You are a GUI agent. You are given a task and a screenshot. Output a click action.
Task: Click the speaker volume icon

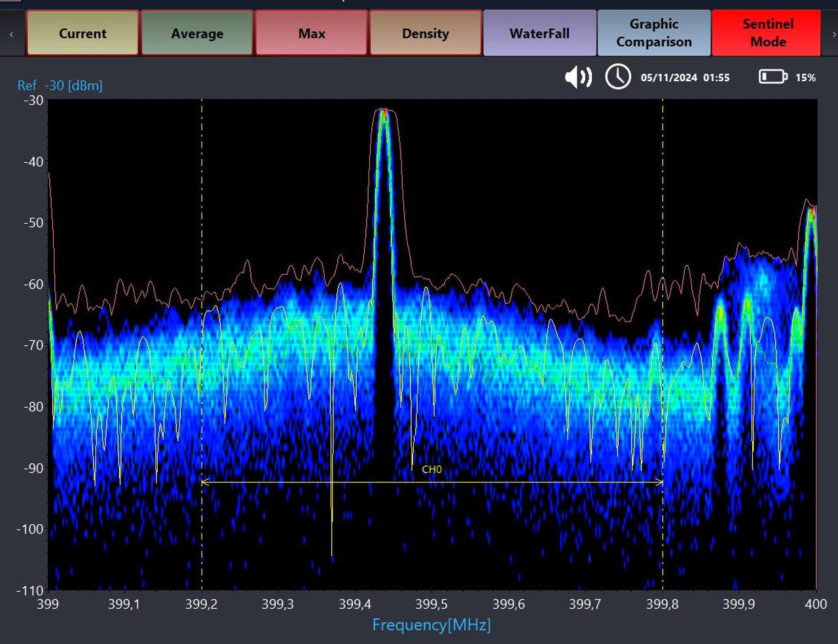tap(578, 77)
